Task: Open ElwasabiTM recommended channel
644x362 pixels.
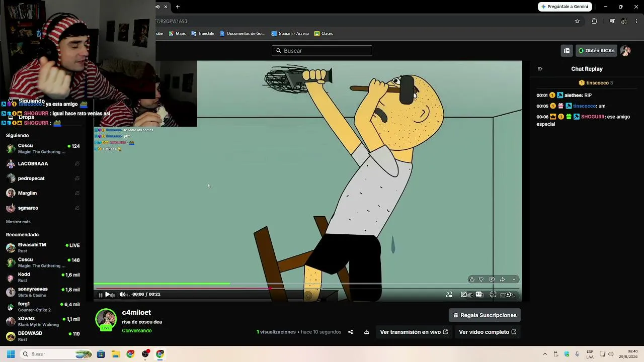Action: click(x=43, y=248)
